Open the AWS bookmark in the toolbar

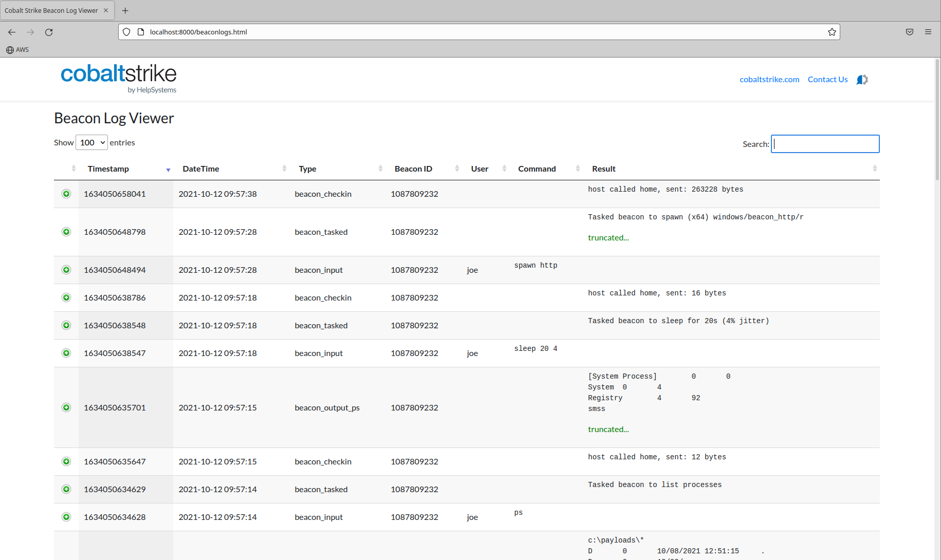17,50
